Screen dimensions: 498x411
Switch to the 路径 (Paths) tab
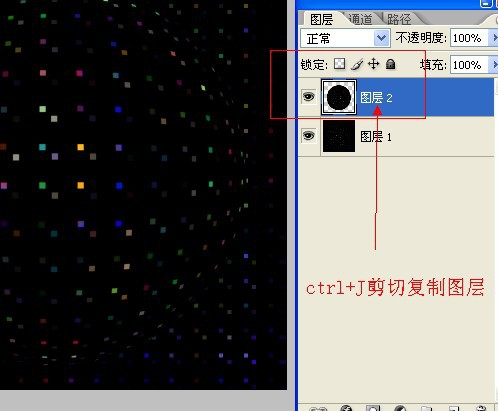point(399,19)
